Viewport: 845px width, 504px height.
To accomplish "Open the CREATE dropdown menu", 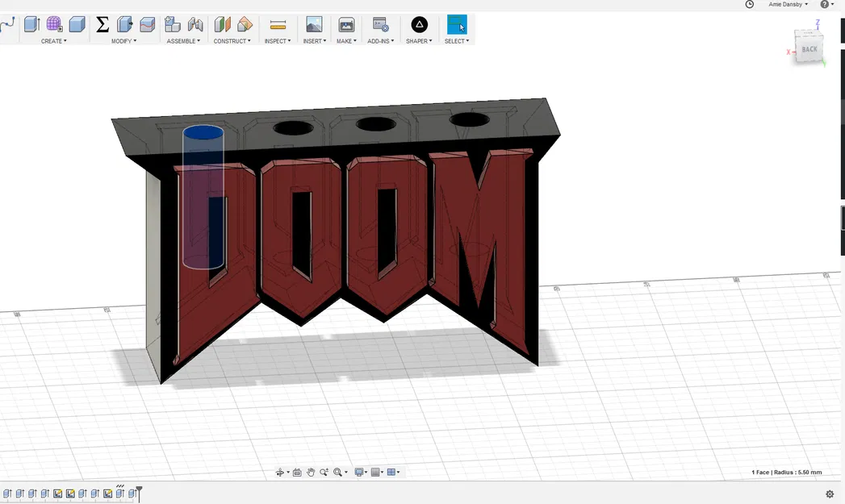I will (54, 41).
